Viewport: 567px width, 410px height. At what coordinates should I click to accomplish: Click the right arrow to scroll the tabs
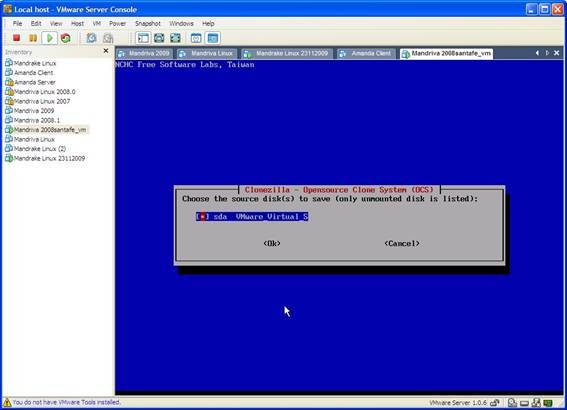[547, 53]
